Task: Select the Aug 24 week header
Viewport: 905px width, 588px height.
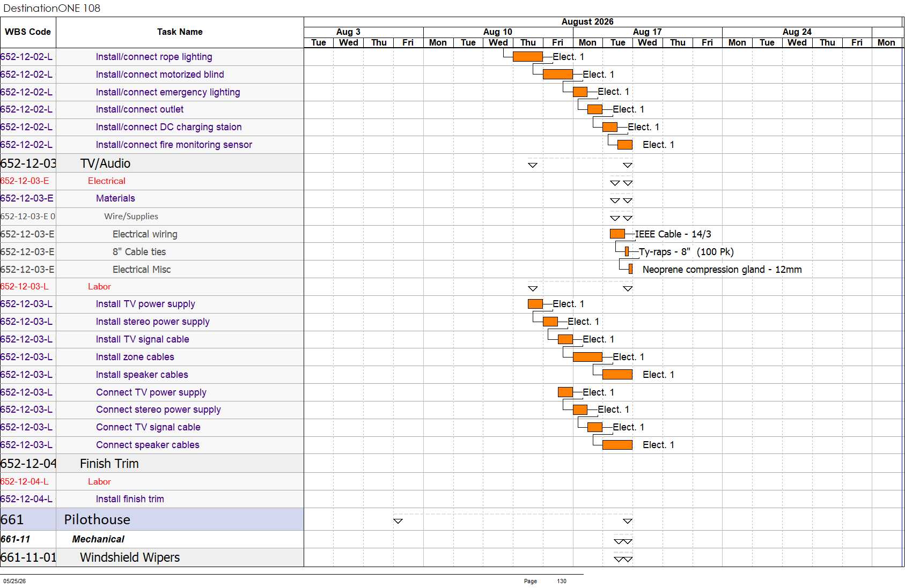Action: (x=797, y=32)
